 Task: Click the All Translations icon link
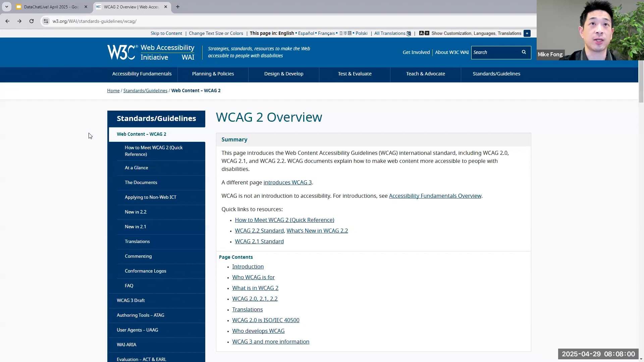tap(409, 34)
